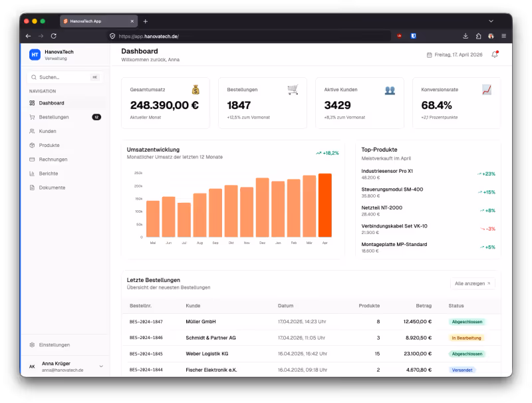Click the calendar icon beside the date

(x=429, y=55)
